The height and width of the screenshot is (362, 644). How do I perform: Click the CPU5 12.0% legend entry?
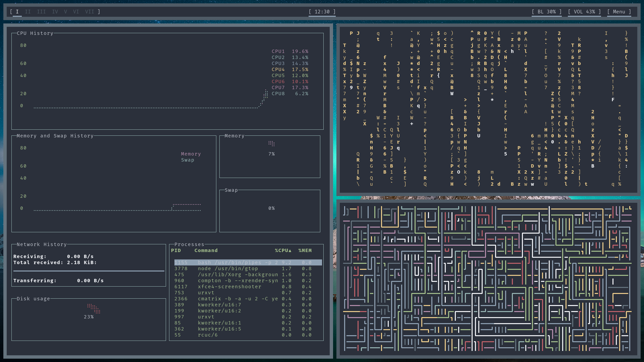[290, 75]
